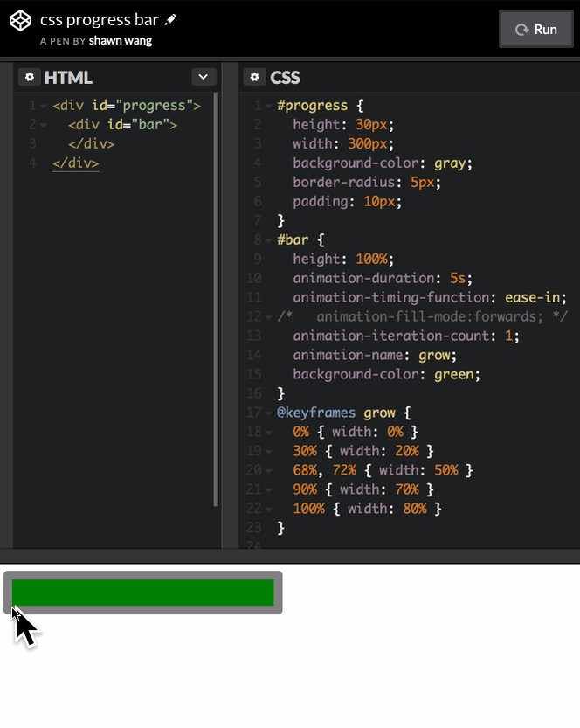Open author link shawn wang
The height and width of the screenshot is (728, 580).
point(121,41)
